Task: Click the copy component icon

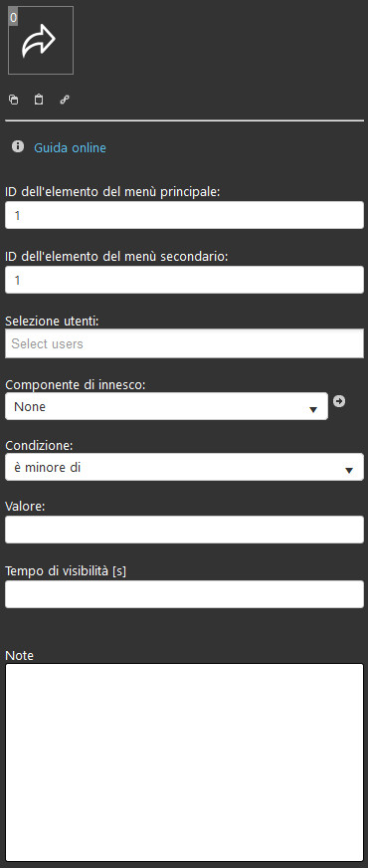Action: tap(13, 100)
